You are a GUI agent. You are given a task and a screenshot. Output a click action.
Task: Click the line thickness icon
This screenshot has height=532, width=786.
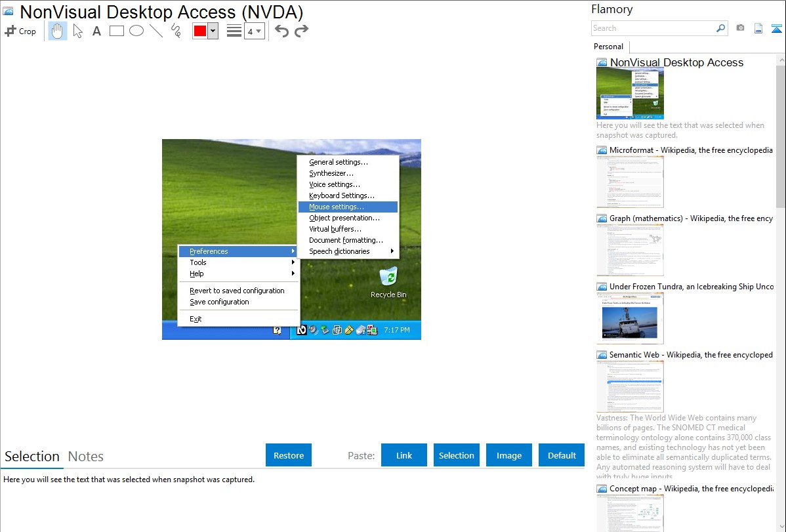coord(234,31)
